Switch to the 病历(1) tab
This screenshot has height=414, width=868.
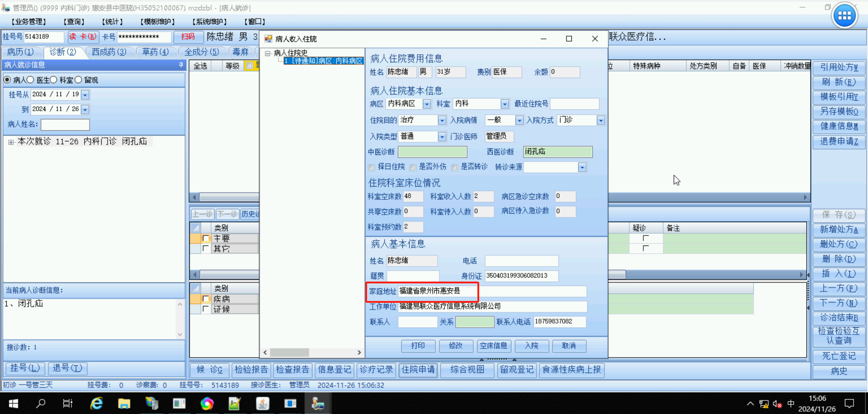[x=20, y=52]
